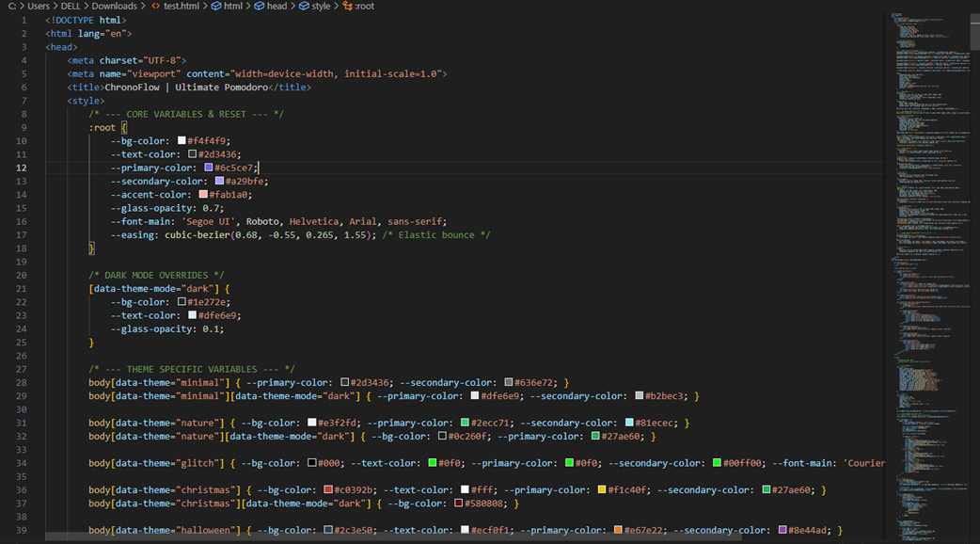Click the :root selector symbol icon in breadcrumbs
980x544 pixels.
347,6
